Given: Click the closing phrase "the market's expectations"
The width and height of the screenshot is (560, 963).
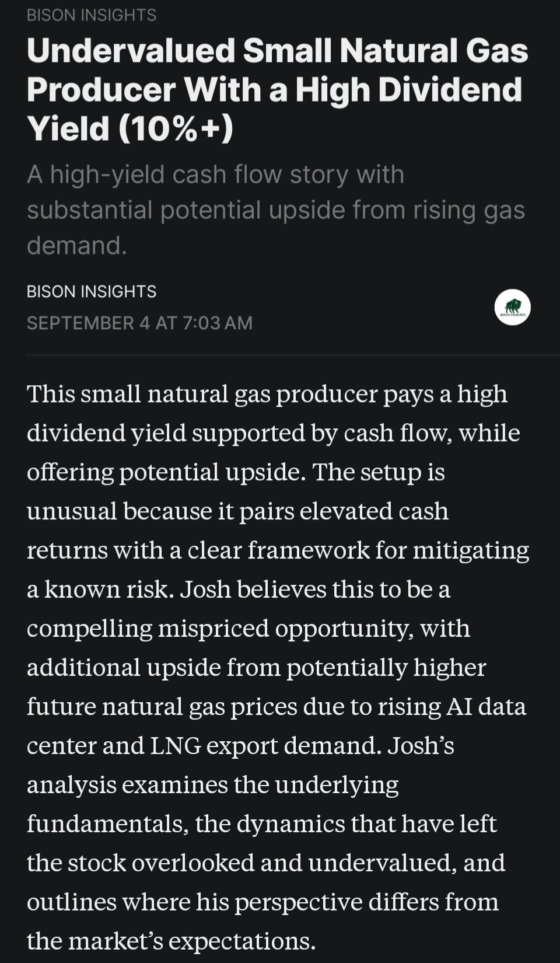Looking at the screenshot, I should click(170, 941).
